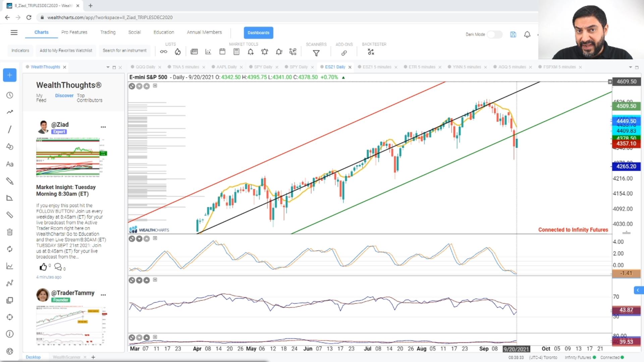Image resolution: width=644 pixels, height=362 pixels.
Task: Like the @Ziad post thumbs up
Action: click(x=43, y=267)
